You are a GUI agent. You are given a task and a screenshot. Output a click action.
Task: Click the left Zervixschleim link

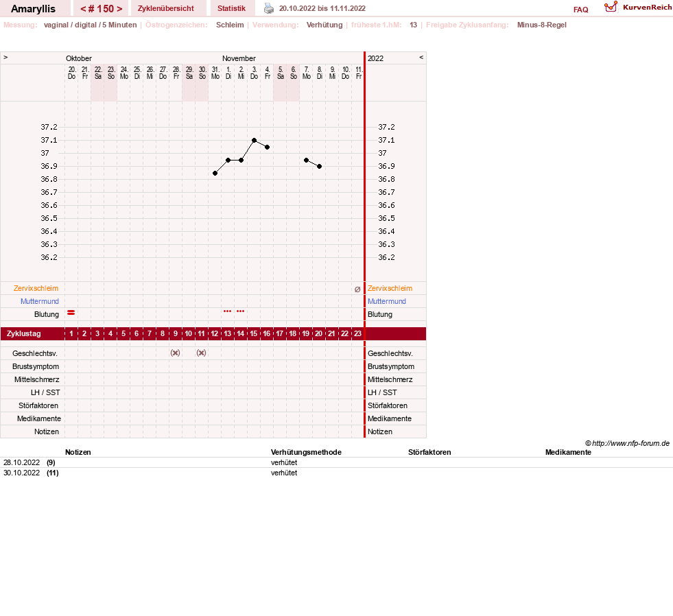[36, 289]
